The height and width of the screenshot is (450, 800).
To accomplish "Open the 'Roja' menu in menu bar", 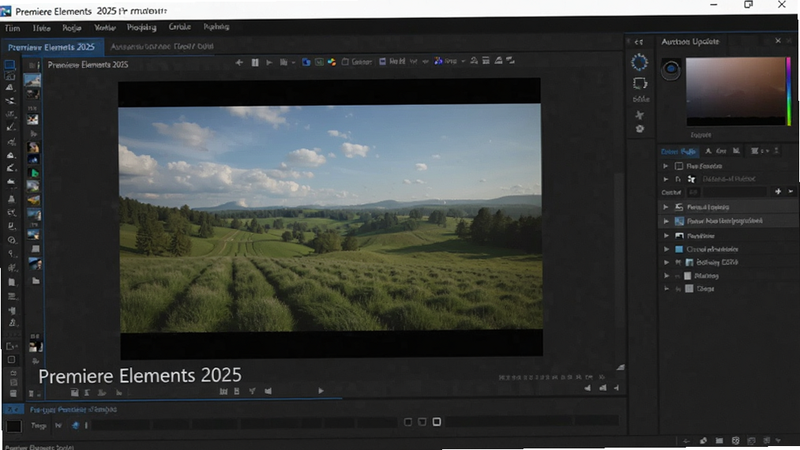I will (x=72, y=28).
